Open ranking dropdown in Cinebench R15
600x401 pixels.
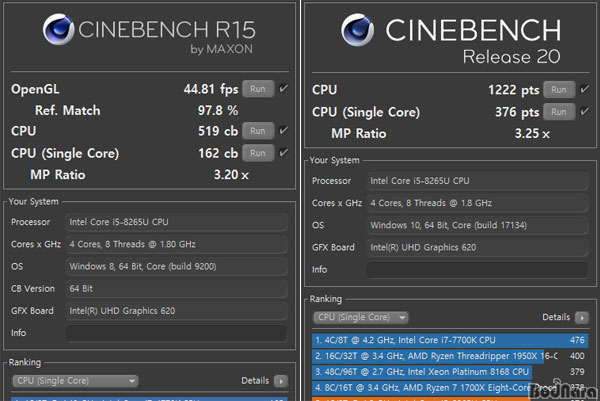pyautogui.click(x=75, y=381)
